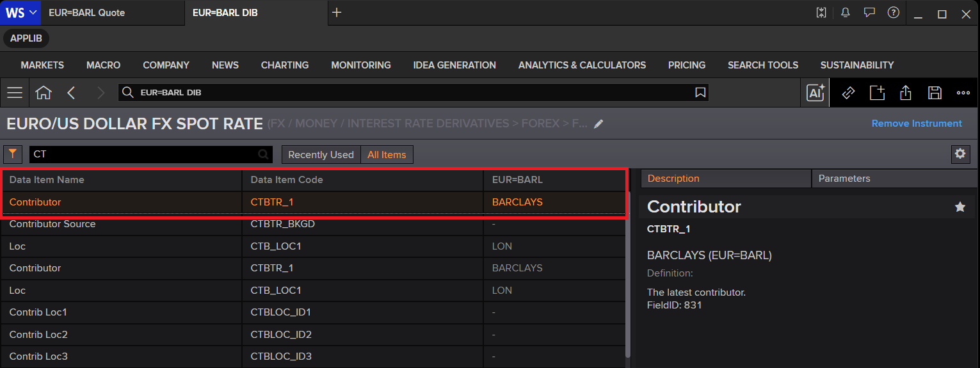Open the MACRO menu
The image size is (980, 368).
103,65
